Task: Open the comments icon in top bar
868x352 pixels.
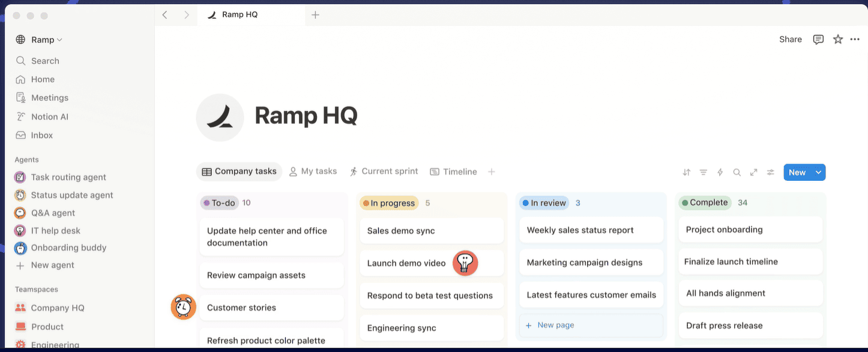Action: (x=818, y=40)
